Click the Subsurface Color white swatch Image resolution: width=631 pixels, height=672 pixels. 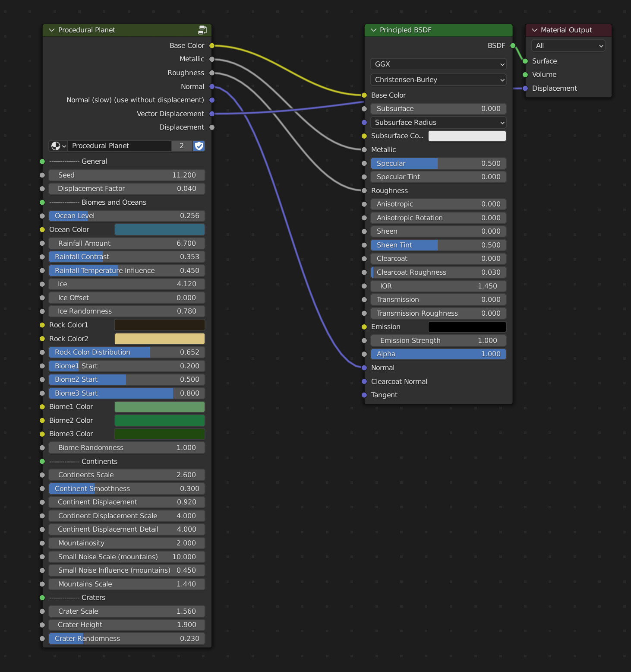[467, 136]
